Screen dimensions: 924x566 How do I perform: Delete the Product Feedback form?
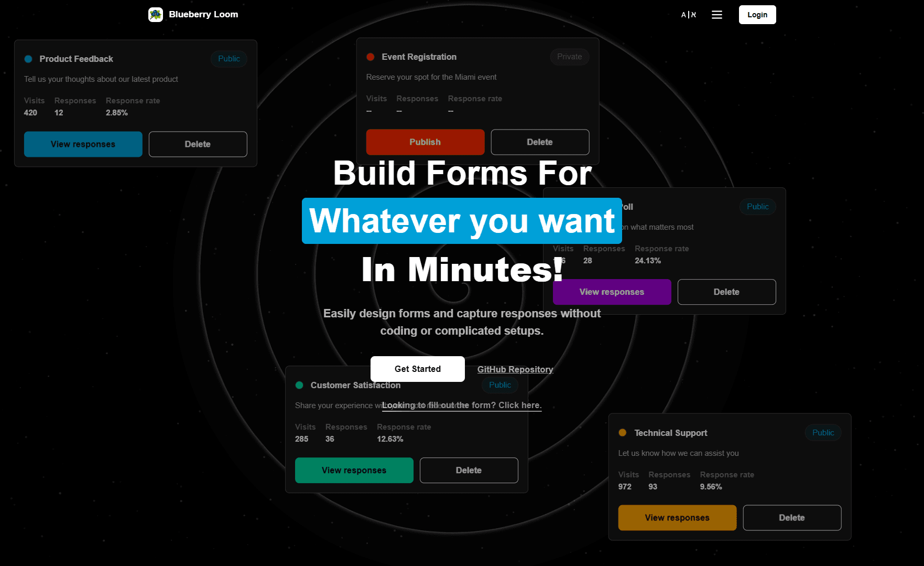coord(198,144)
